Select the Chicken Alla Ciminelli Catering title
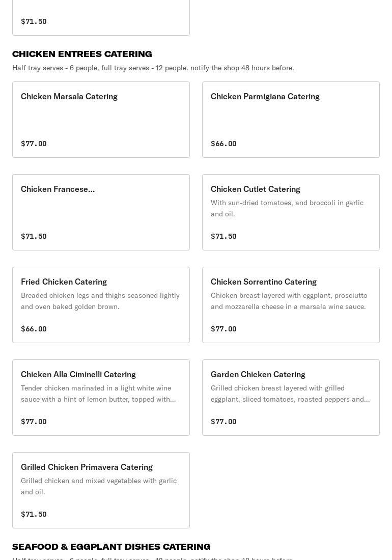Viewport: 392px width, 560px height. [78, 375]
